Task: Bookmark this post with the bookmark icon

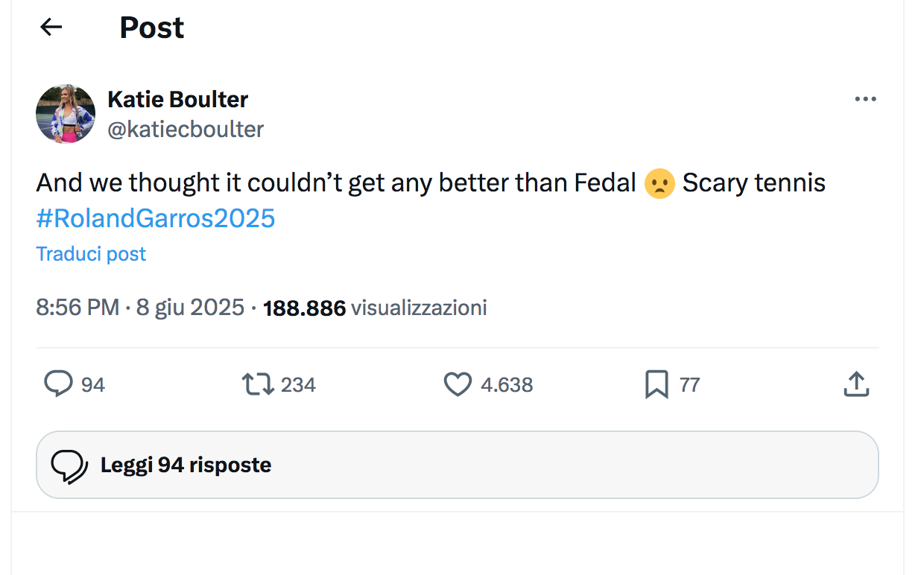Action: [656, 384]
